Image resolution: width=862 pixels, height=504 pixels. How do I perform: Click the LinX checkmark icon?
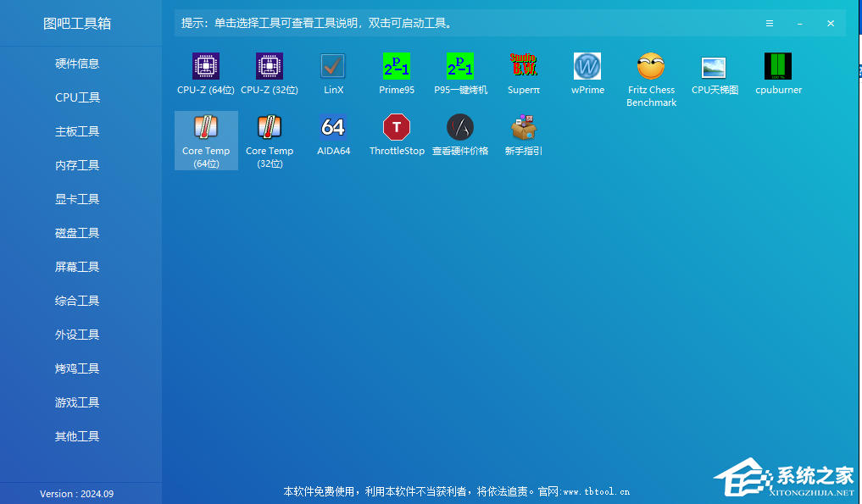coord(333,67)
